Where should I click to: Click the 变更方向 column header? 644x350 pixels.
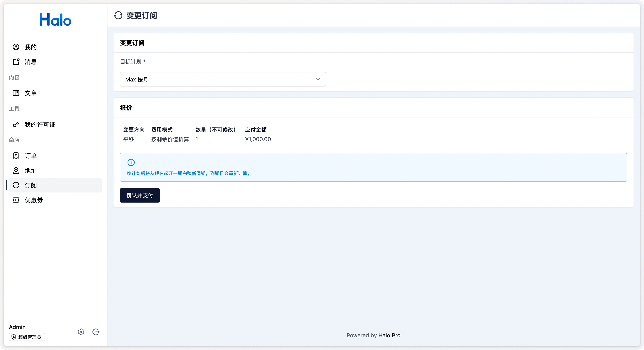[134, 130]
